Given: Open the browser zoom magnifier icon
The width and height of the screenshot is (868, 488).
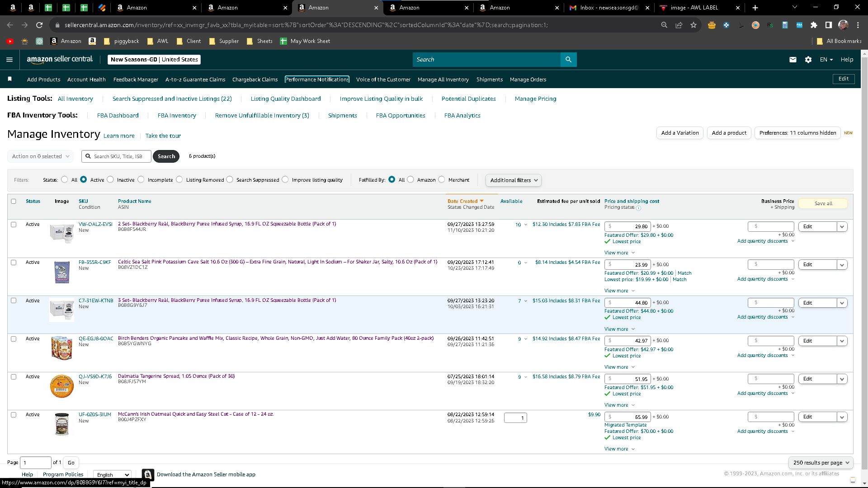Looking at the screenshot, I should [664, 25].
